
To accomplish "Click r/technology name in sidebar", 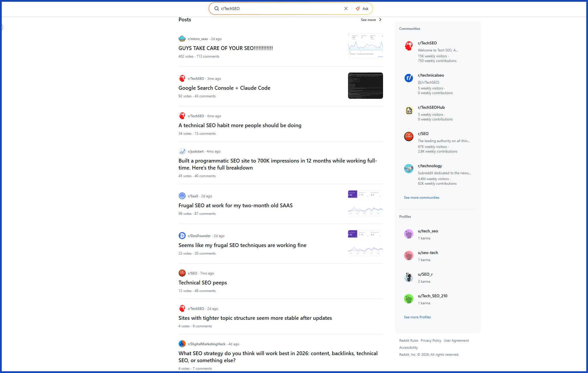I will coord(430,166).
